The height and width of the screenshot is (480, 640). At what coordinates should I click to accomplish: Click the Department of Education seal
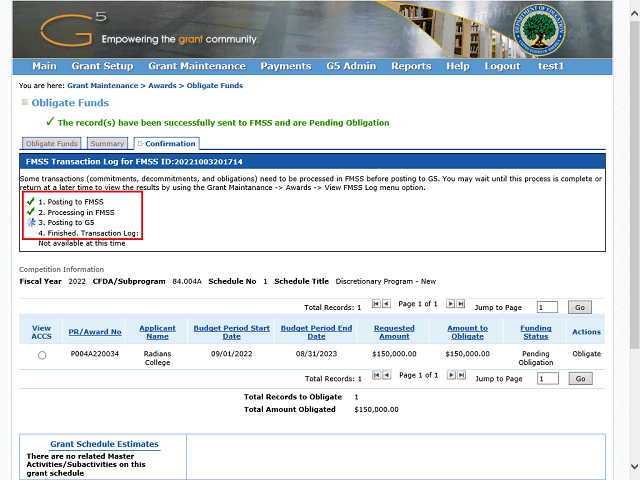(x=529, y=29)
